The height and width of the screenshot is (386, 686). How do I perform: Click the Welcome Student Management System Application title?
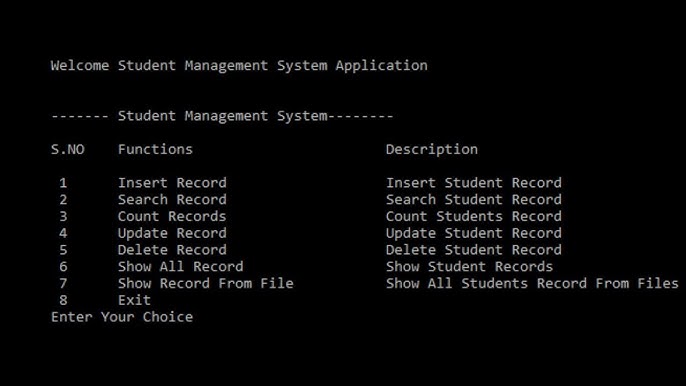tap(239, 66)
